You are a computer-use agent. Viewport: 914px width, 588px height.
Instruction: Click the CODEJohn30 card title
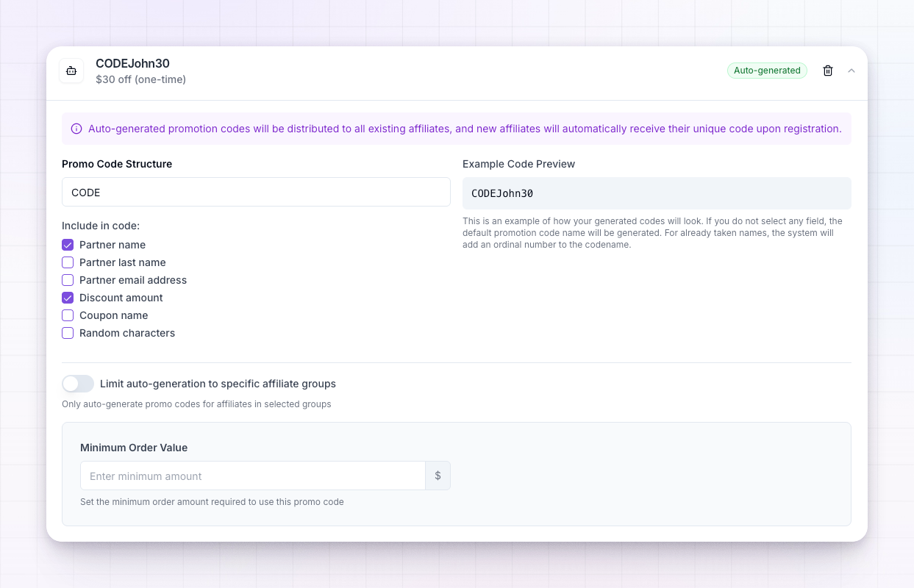pos(132,63)
